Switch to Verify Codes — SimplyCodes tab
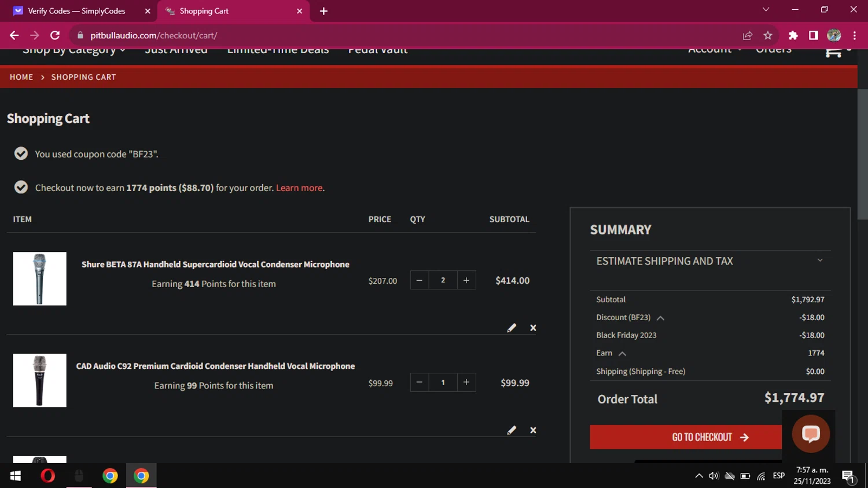The height and width of the screenshot is (488, 868). click(76, 11)
